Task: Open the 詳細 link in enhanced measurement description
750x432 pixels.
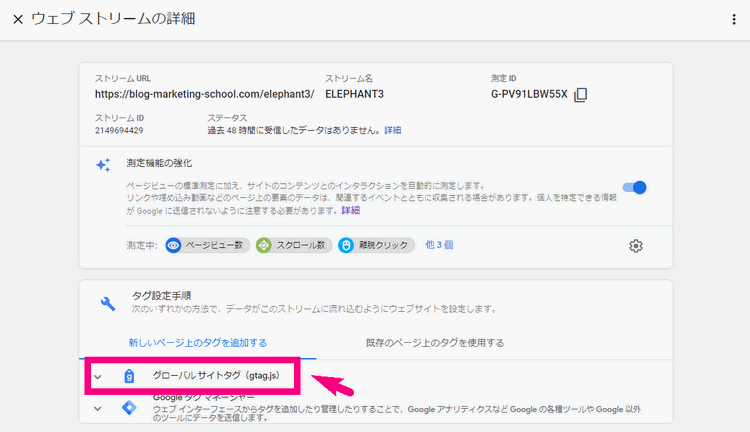Action: [x=351, y=210]
